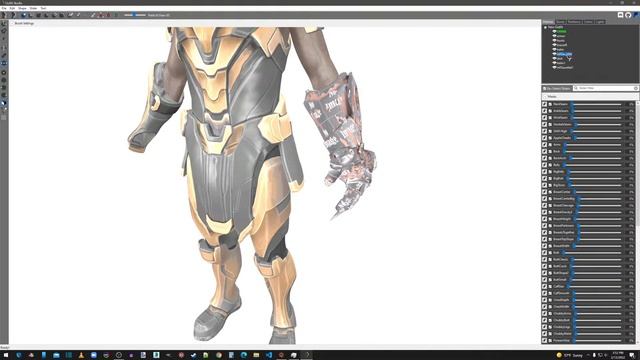Viewport: 640px width, 360px height.
Task: Adjust the ChestDepth slider track
Action: [597, 300]
